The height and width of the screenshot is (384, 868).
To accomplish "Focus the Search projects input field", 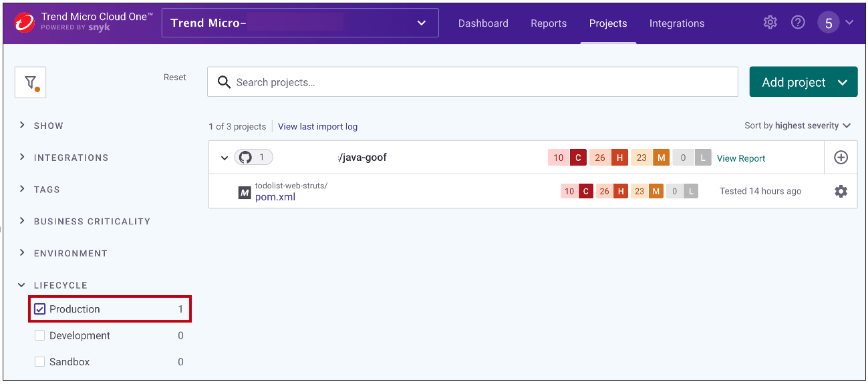I will 472,82.
